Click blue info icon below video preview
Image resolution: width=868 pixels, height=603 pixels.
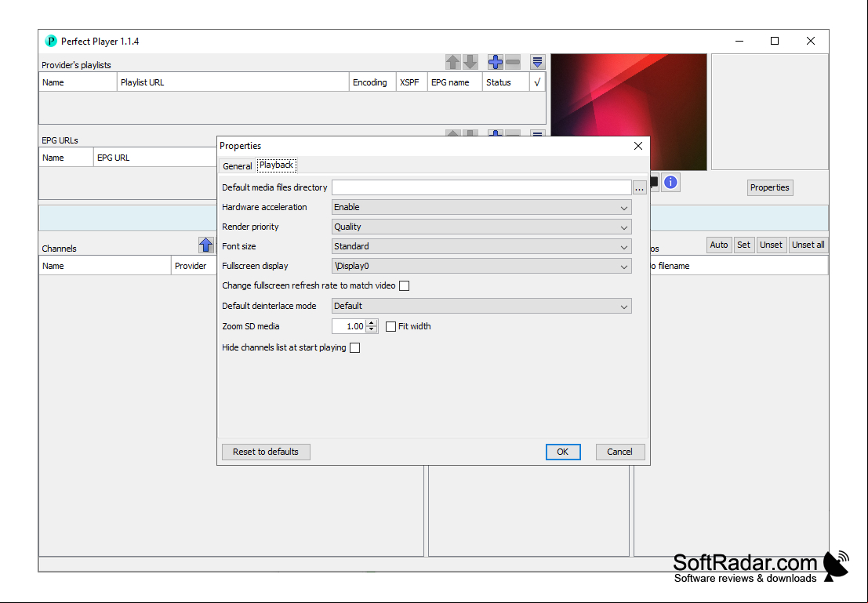tap(670, 182)
